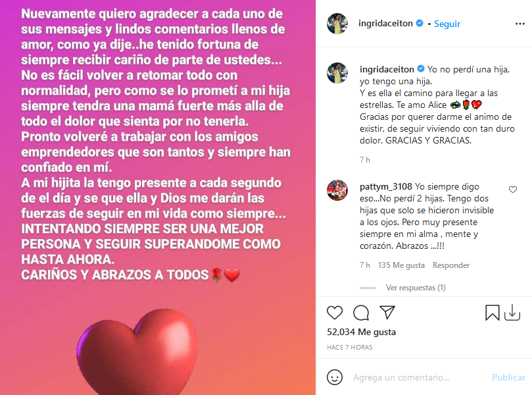
Task: Like pattym_3108's comment with small heart
Action: tap(513, 190)
